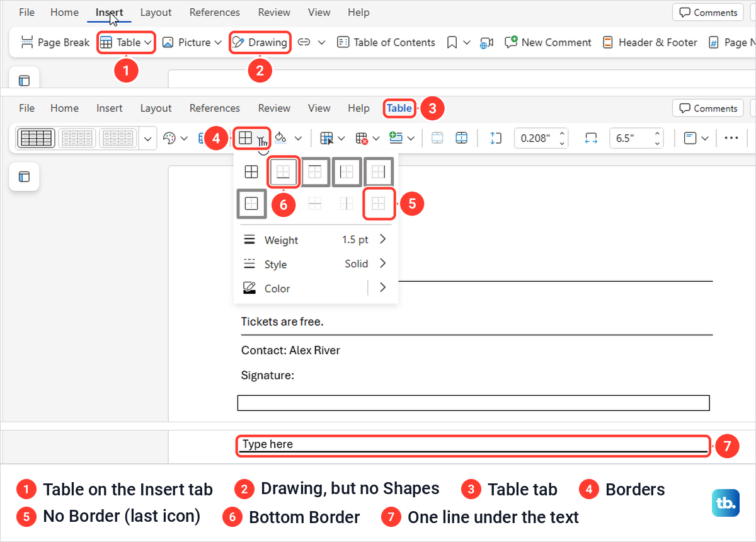Open the Weight 1.5 pt submenu

pyautogui.click(x=315, y=239)
